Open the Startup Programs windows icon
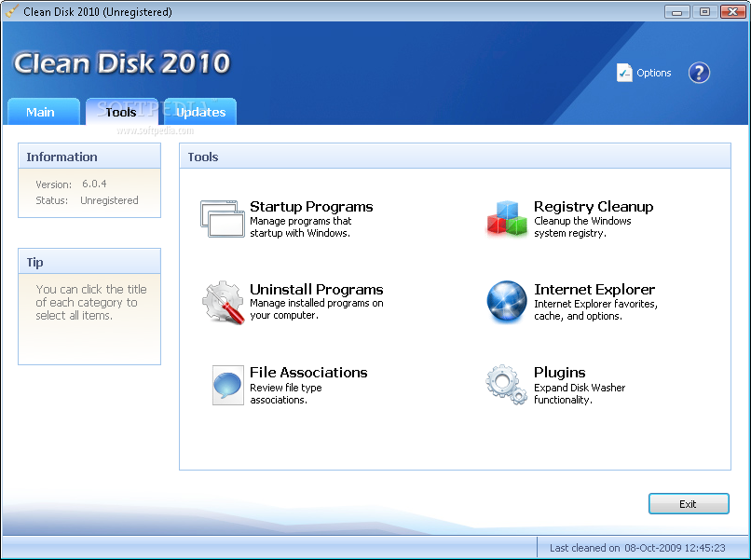 coord(223,219)
